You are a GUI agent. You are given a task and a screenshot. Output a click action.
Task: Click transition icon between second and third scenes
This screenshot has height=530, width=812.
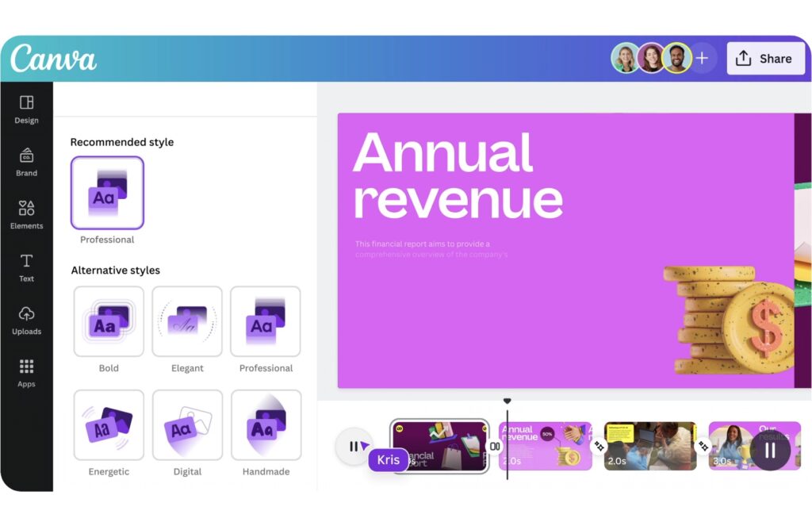coord(599,446)
